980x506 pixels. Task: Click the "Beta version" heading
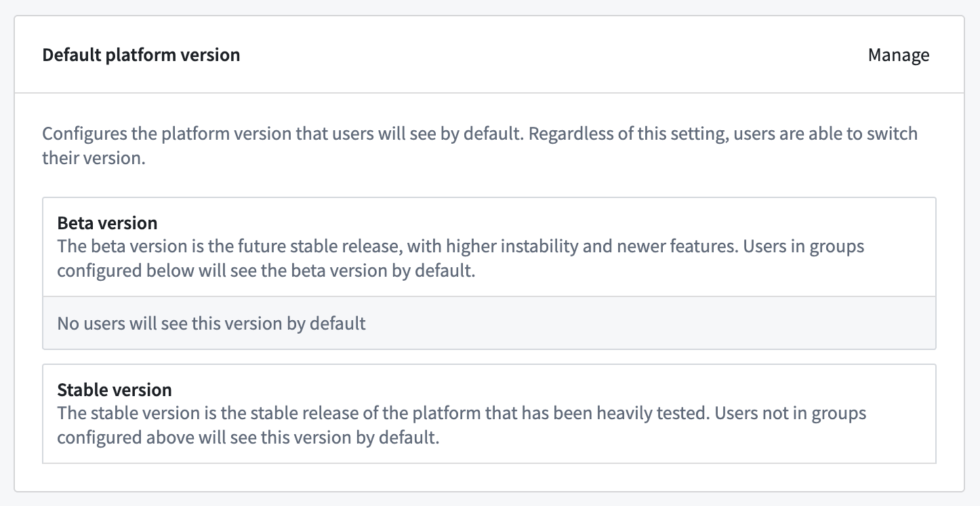107,223
